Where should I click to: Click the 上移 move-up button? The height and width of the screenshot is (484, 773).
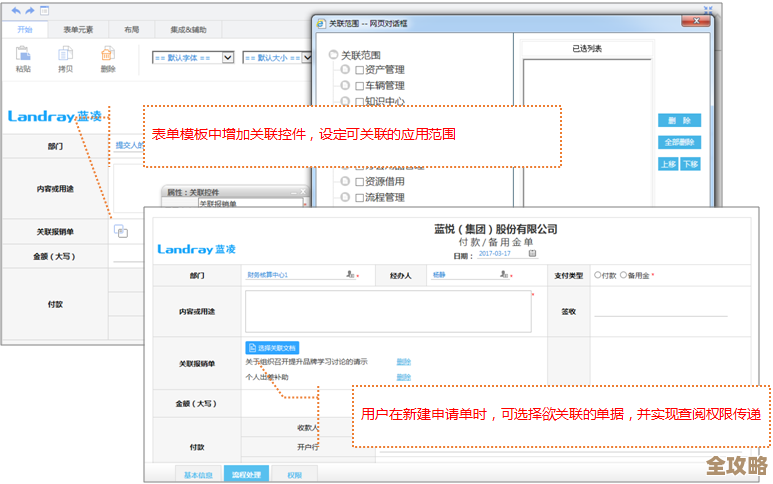(668, 164)
